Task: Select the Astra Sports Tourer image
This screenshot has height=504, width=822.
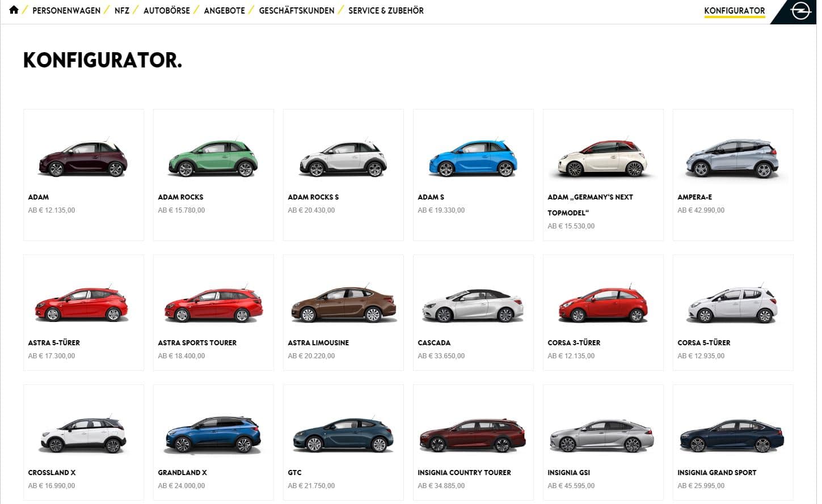Action: pyautogui.click(x=213, y=304)
